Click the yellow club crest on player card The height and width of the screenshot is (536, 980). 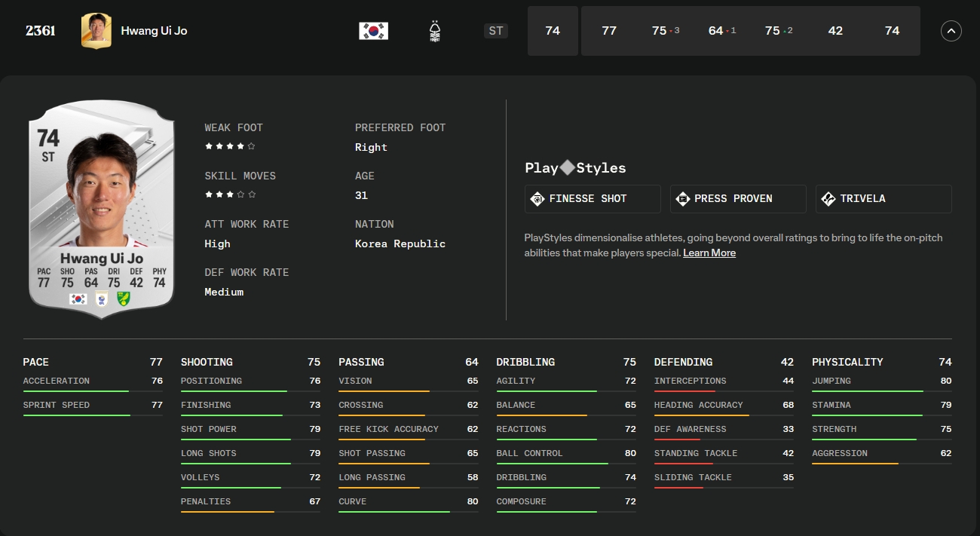click(124, 299)
